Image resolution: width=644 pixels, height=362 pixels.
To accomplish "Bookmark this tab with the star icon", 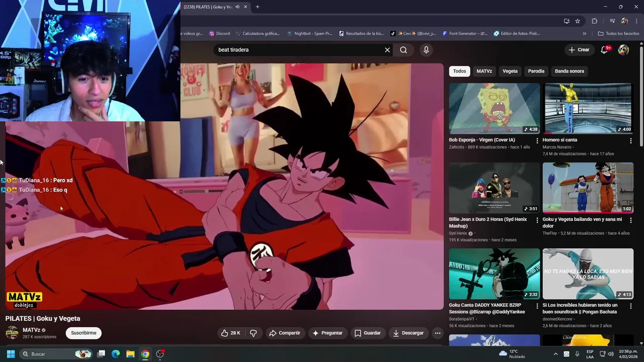I will click(x=578, y=21).
